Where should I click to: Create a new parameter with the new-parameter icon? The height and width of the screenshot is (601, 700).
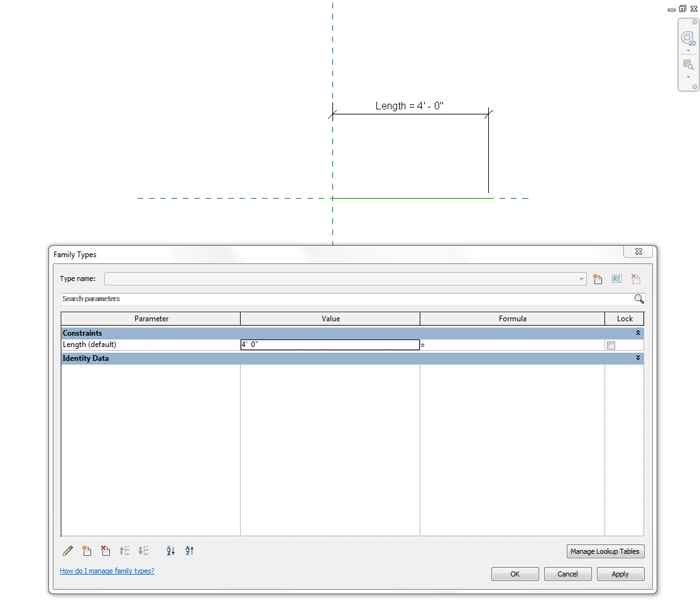[x=87, y=551]
